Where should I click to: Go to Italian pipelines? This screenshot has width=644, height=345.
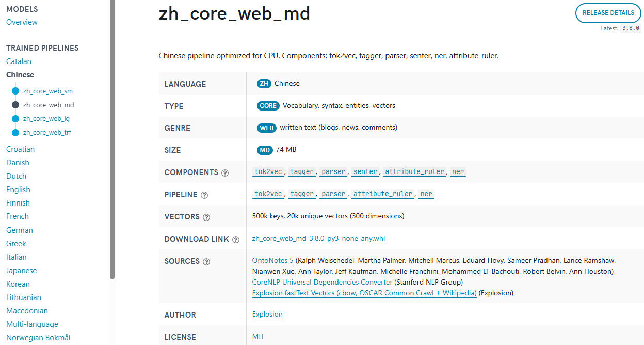pyautogui.click(x=17, y=257)
